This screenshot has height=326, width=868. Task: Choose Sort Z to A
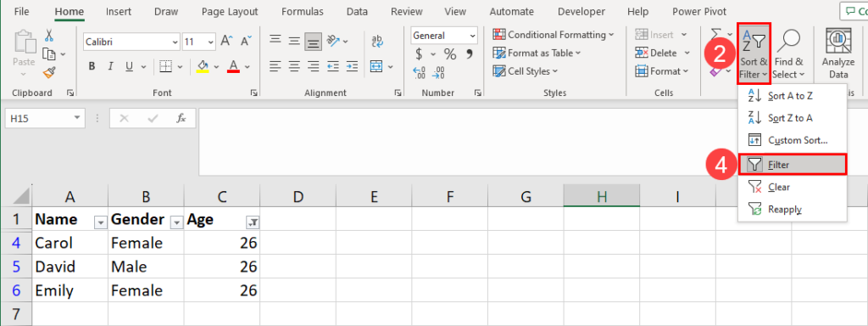pyautogui.click(x=792, y=118)
